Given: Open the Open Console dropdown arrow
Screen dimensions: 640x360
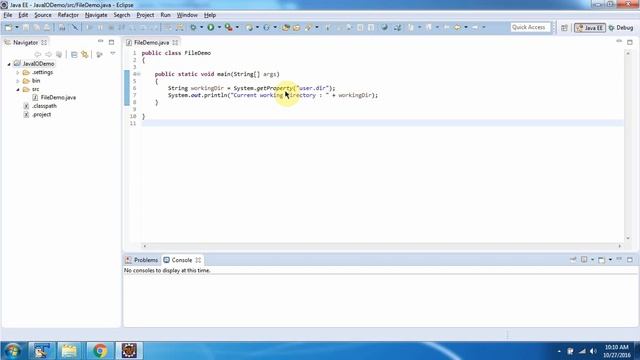Looking at the screenshot, I should pos(610,260).
